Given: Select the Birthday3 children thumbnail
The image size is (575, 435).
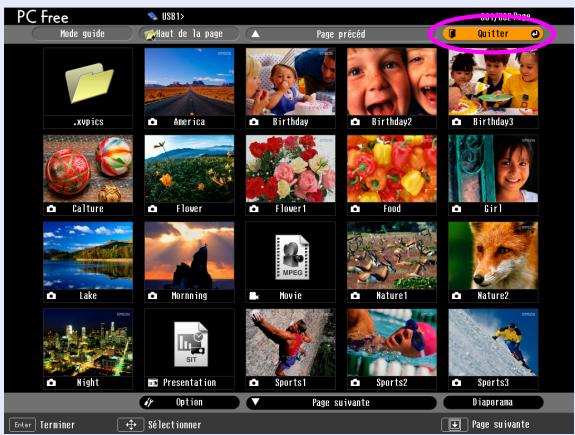Looking at the screenshot, I should click(493, 82).
